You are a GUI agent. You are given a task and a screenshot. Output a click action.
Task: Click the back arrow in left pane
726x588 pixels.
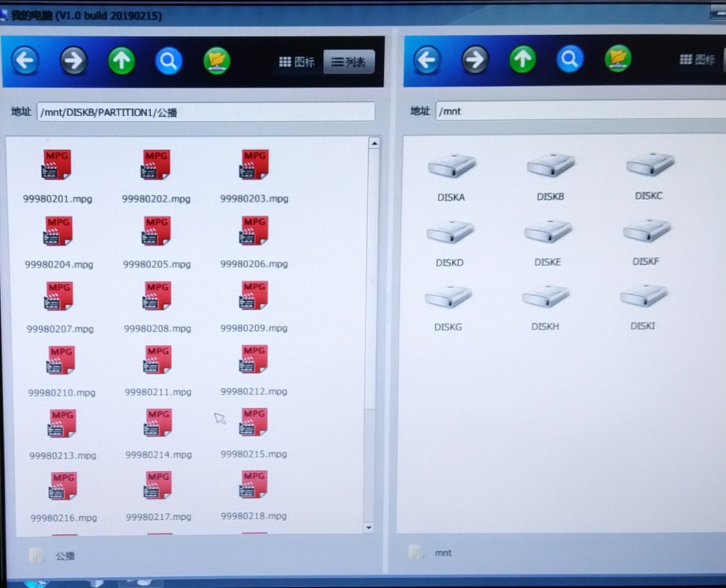[25, 61]
